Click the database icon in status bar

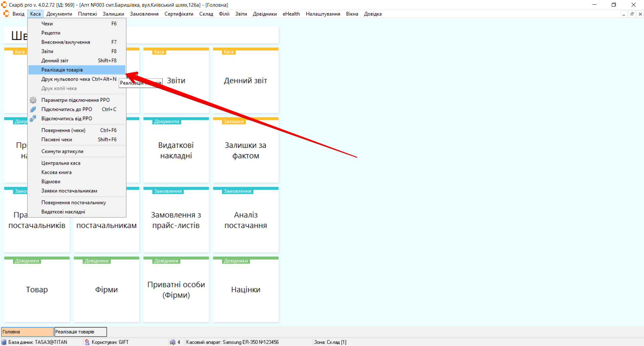click(x=4, y=342)
